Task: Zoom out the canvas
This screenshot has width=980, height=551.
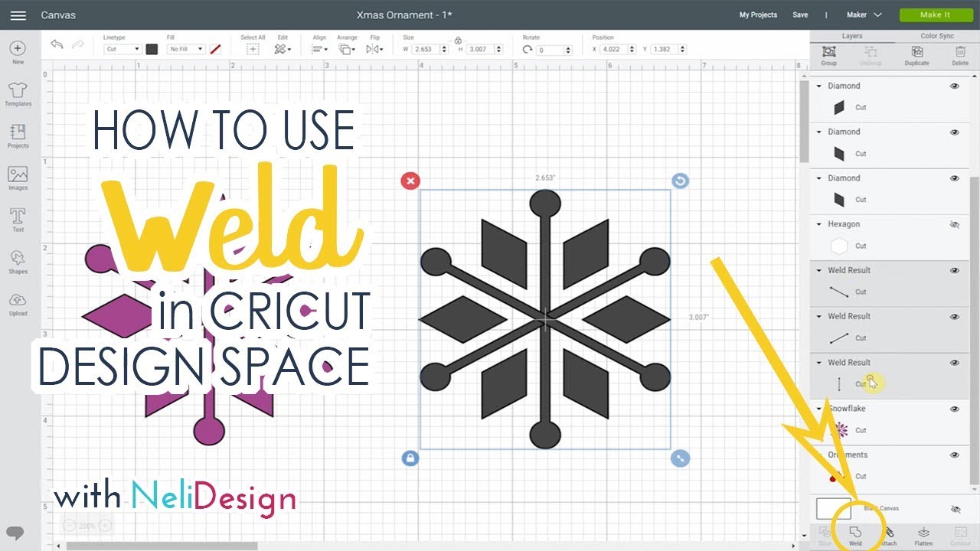Action: coord(70,526)
